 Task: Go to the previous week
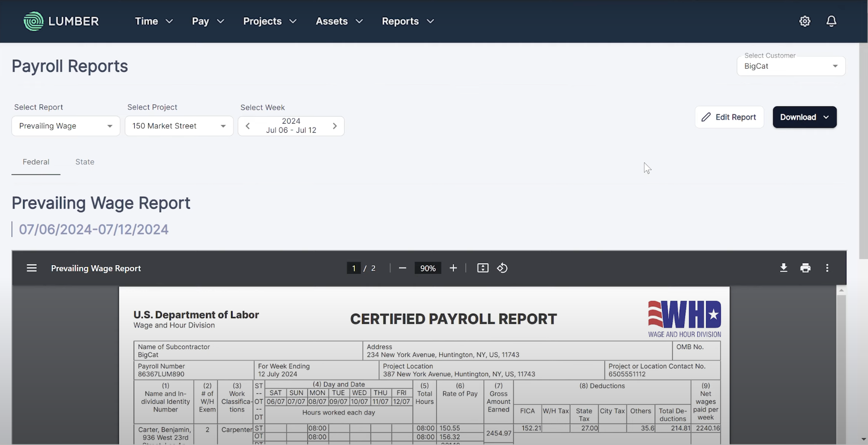248,126
